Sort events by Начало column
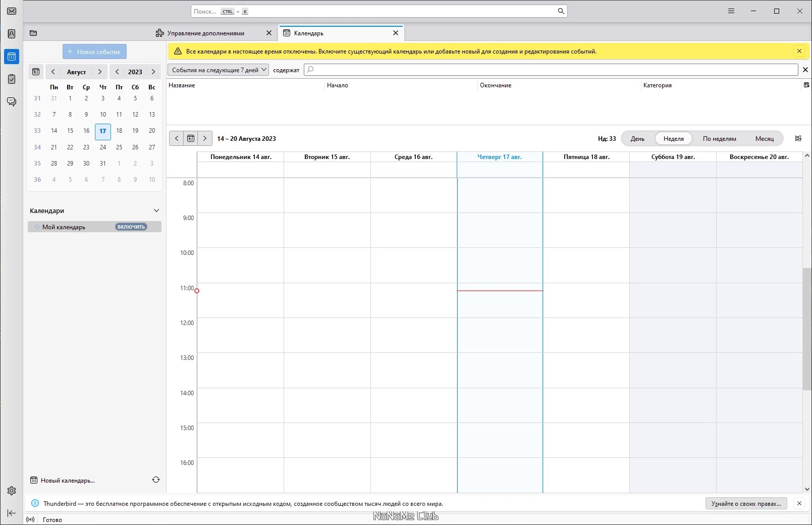 (401, 85)
